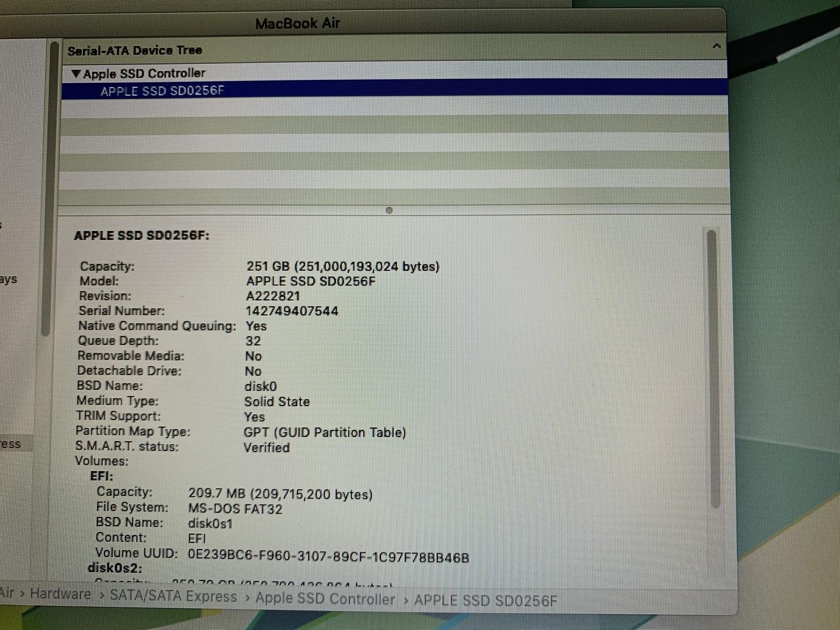Click the Capacity: label under APPLE SSD heading
The width and height of the screenshot is (840, 630).
click(x=107, y=267)
